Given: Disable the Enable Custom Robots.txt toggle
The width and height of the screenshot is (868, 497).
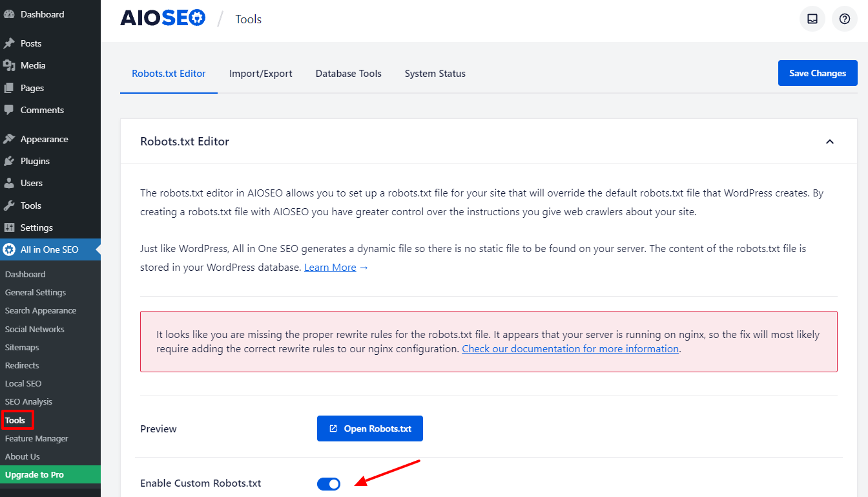Looking at the screenshot, I should tap(329, 483).
